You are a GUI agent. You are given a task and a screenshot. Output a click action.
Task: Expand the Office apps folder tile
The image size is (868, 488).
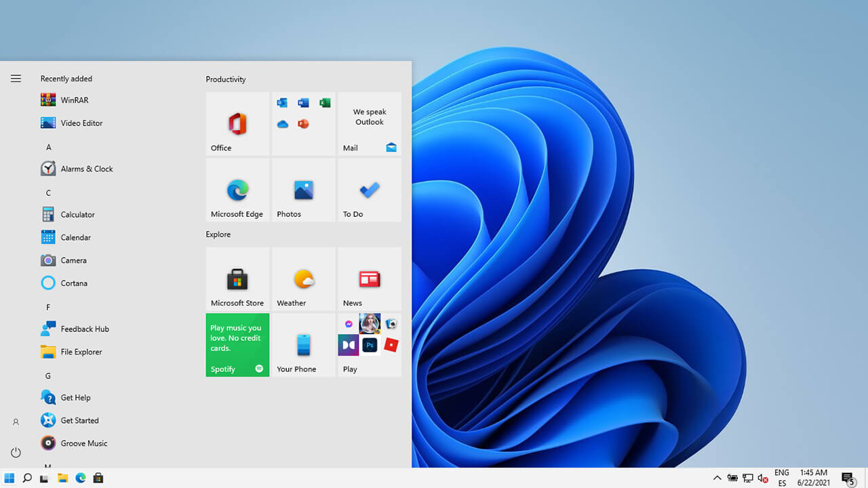[x=304, y=123]
